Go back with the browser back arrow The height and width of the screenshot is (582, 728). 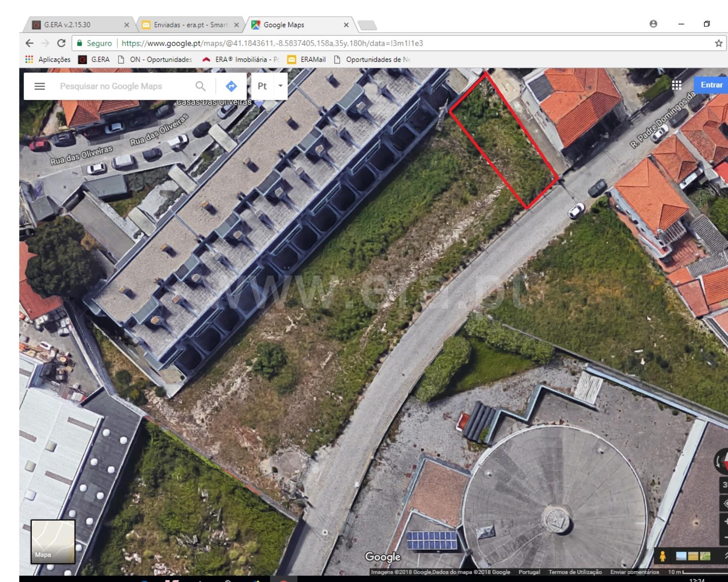point(30,43)
